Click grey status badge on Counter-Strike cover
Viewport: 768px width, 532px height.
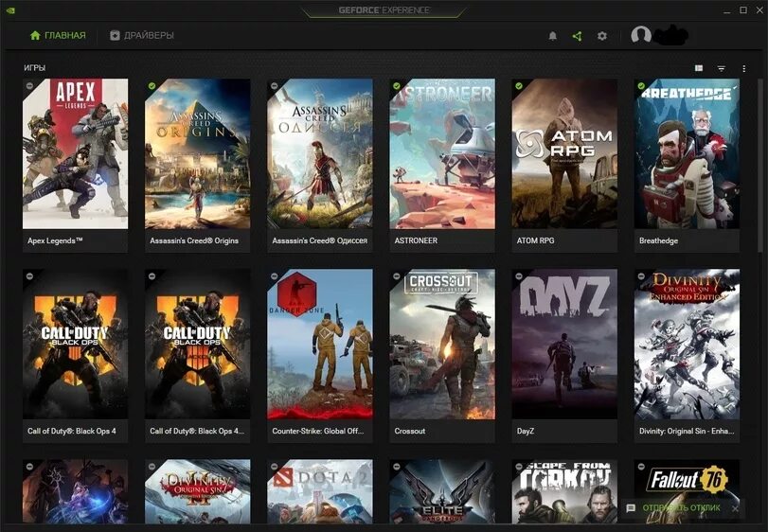[x=275, y=276]
